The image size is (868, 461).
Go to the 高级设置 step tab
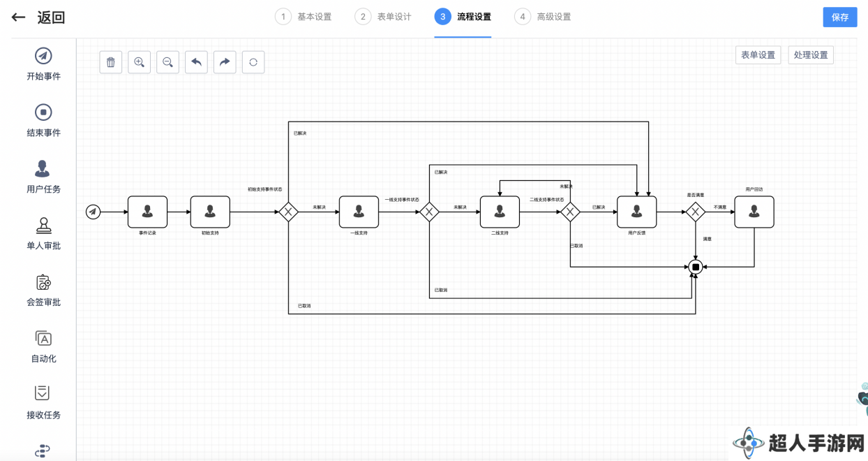click(544, 17)
